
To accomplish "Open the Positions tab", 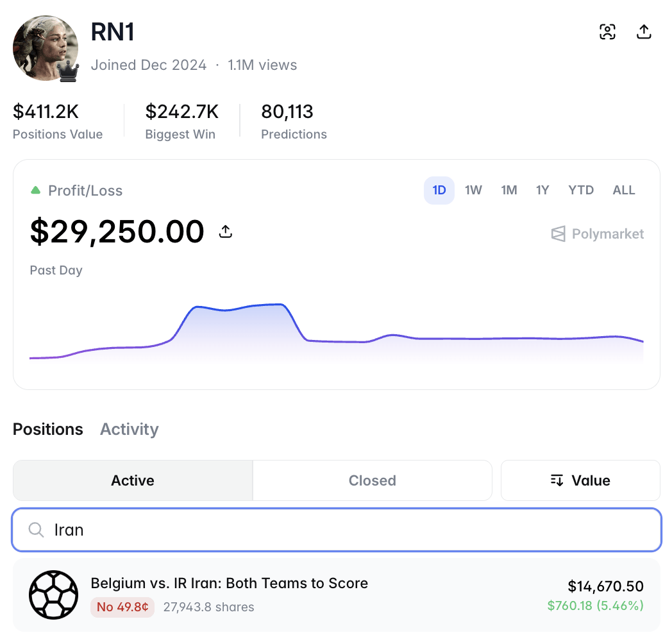I will 48,429.
